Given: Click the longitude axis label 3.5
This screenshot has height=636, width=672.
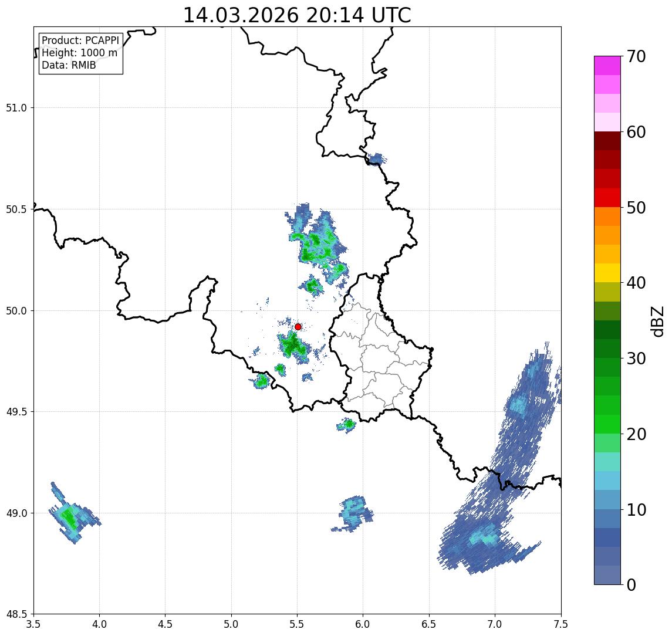Looking at the screenshot, I should [33, 624].
